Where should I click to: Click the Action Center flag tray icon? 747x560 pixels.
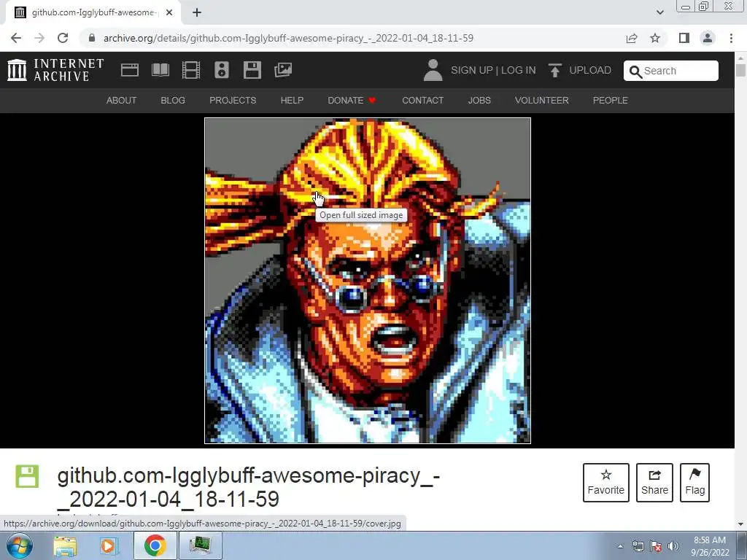(656, 546)
